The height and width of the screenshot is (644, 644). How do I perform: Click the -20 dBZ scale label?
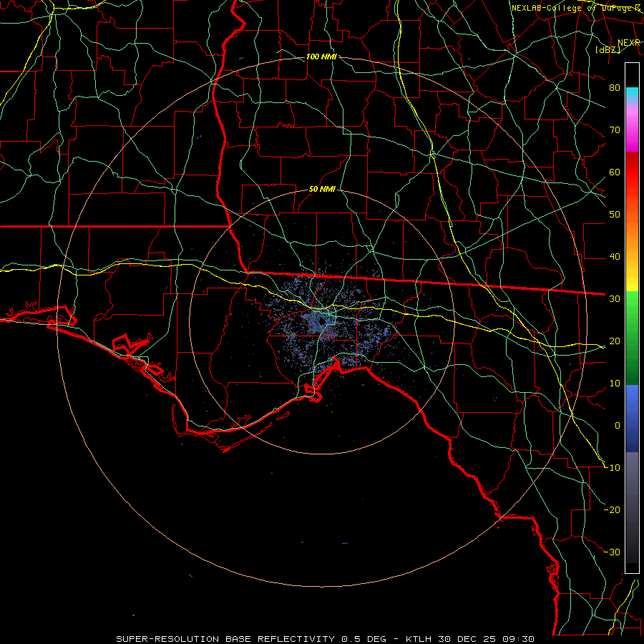[612, 510]
